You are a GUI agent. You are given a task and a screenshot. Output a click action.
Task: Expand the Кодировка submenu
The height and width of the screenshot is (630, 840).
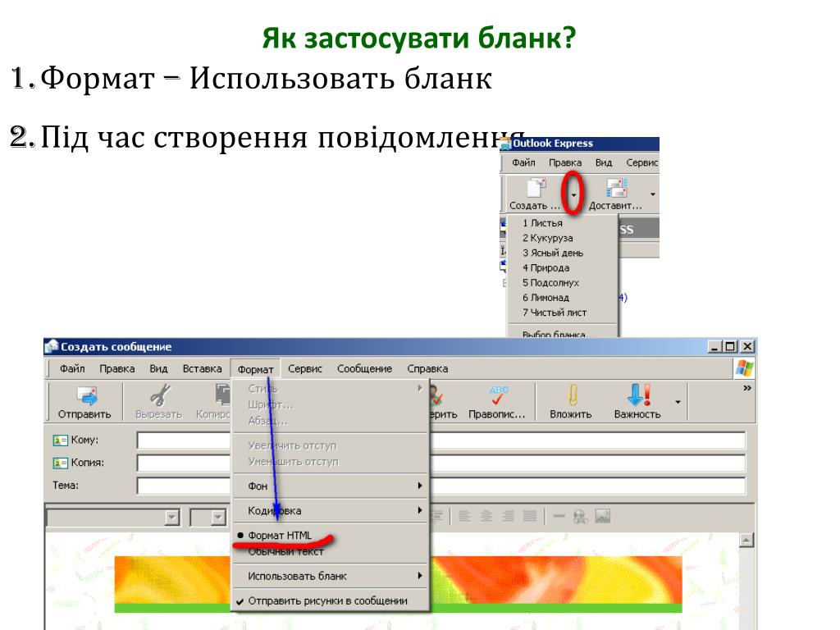click(x=331, y=511)
